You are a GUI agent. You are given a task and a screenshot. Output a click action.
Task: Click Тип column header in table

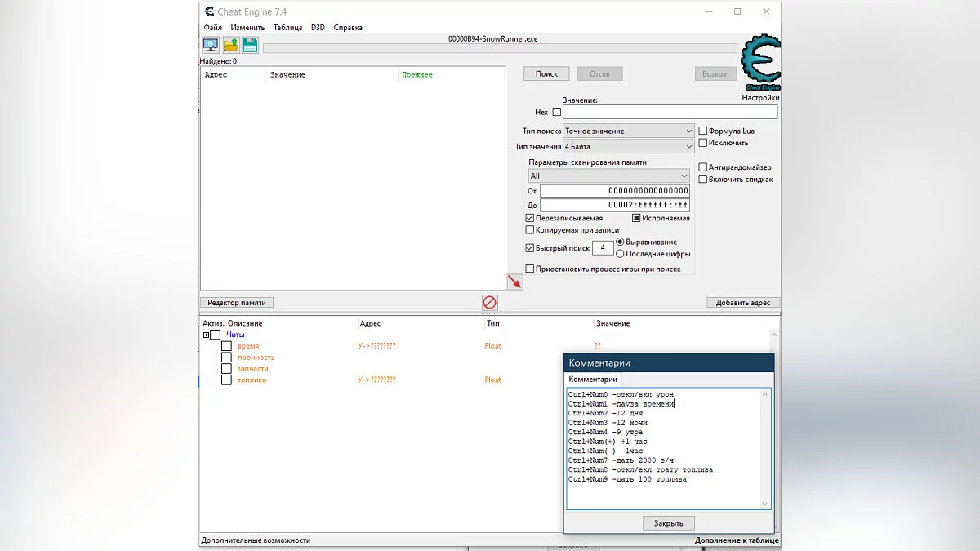pyautogui.click(x=492, y=324)
